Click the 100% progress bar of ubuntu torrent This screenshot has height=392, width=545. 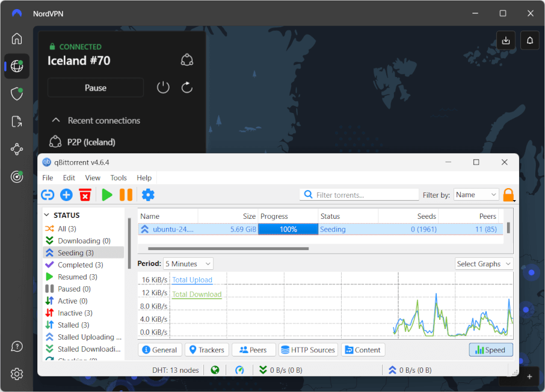288,229
